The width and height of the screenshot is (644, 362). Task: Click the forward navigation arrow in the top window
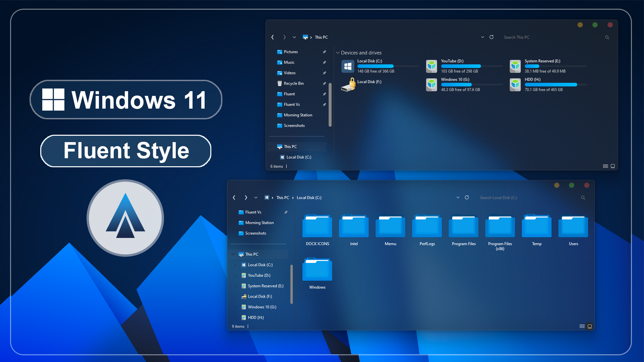(x=284, y=37)
